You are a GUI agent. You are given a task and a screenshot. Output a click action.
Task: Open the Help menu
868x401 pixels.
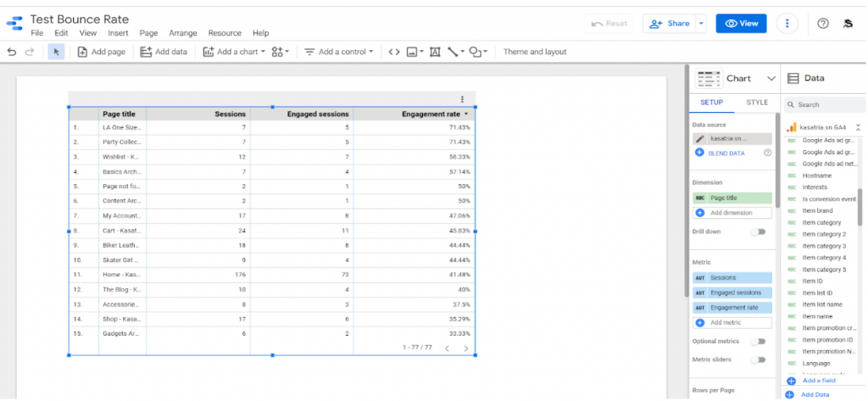tap(261, 33)
